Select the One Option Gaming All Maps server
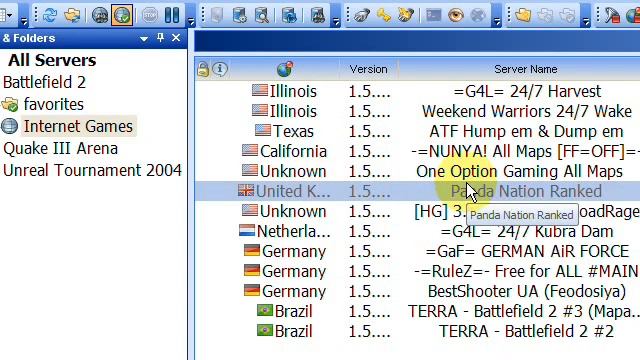The width and height of the screenshot is (640, 360). point(519,171)
